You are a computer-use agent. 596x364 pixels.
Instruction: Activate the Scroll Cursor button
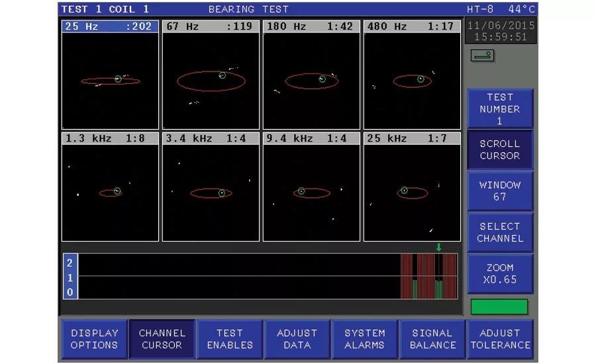tap(500, 150)
